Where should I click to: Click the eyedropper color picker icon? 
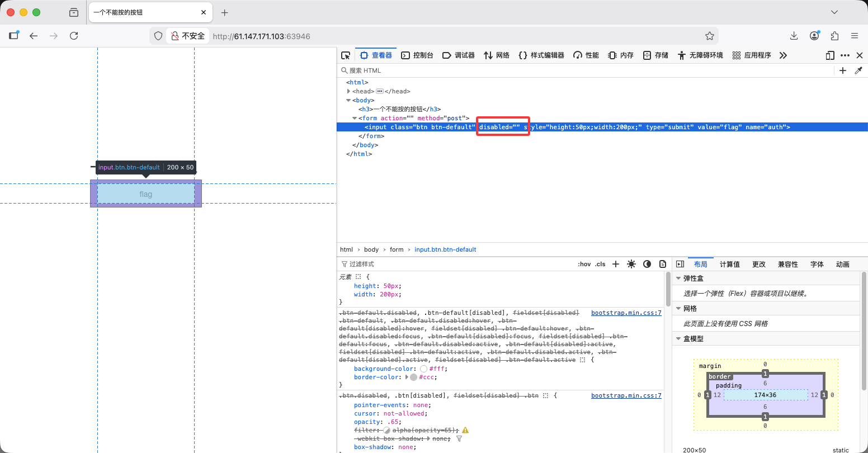click(858, 70)
